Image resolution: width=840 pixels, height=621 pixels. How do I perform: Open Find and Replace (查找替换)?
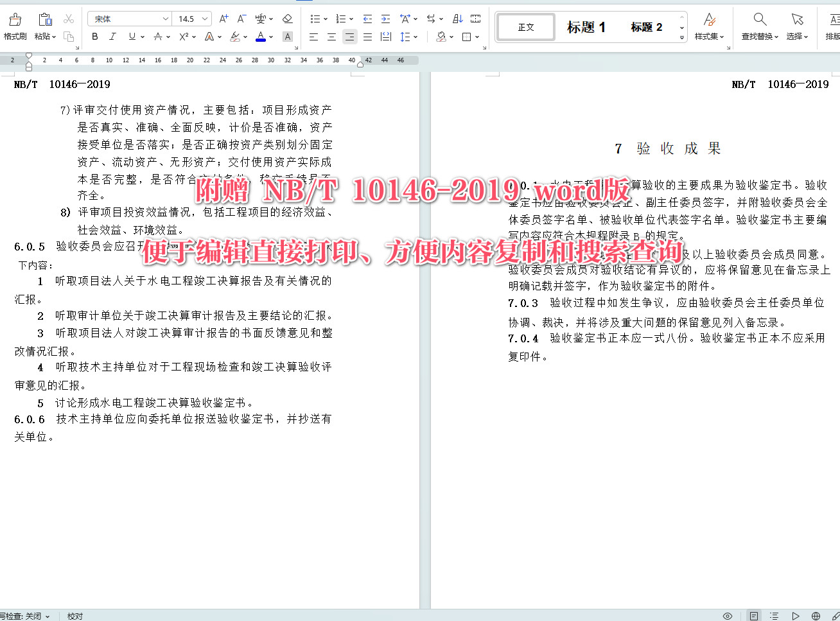(758, 26)
